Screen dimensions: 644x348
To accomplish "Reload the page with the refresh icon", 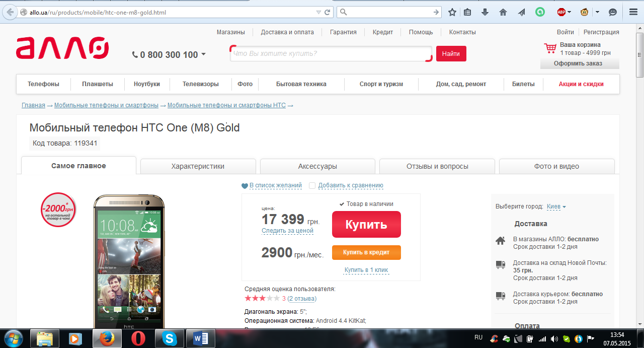I will pos(327,12).
